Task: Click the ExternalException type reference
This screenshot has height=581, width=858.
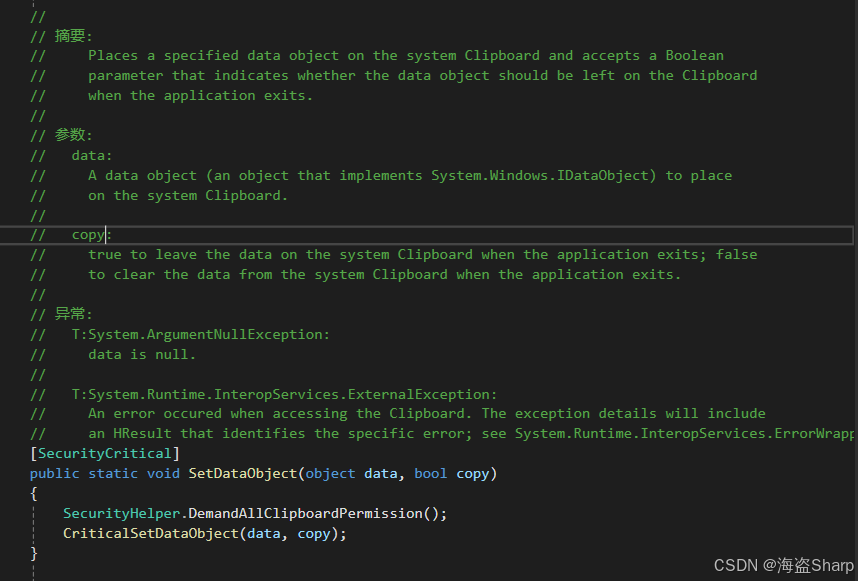Action: (420, 394)
